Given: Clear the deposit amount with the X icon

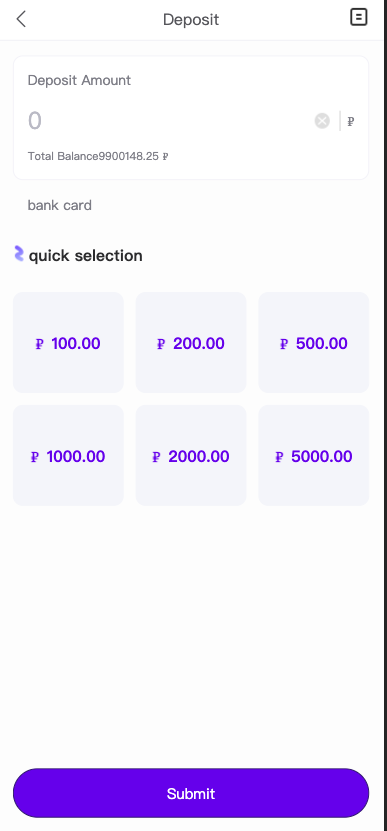Looking at the screenshot, I should pyautogui.click(x=322, y=121).
